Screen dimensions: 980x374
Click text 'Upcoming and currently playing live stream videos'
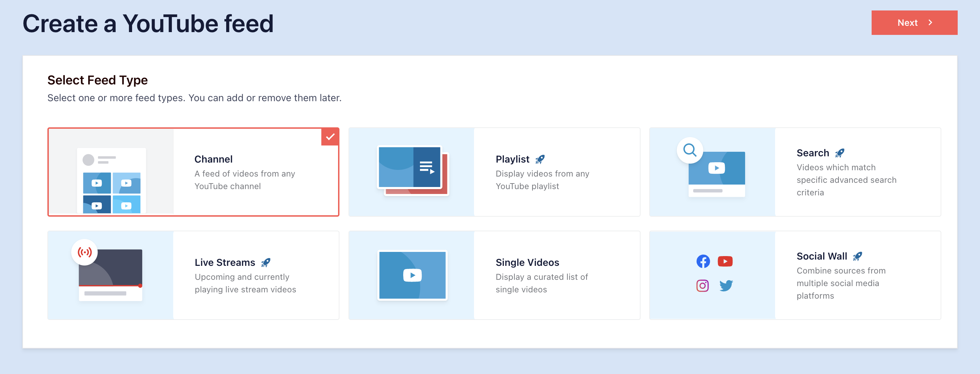245,283
